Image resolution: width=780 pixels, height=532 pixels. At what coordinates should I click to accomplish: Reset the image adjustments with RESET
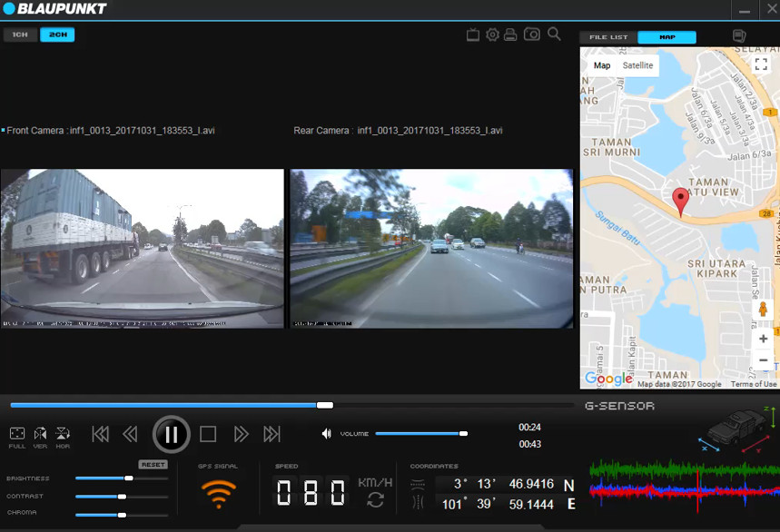point(153,464)
